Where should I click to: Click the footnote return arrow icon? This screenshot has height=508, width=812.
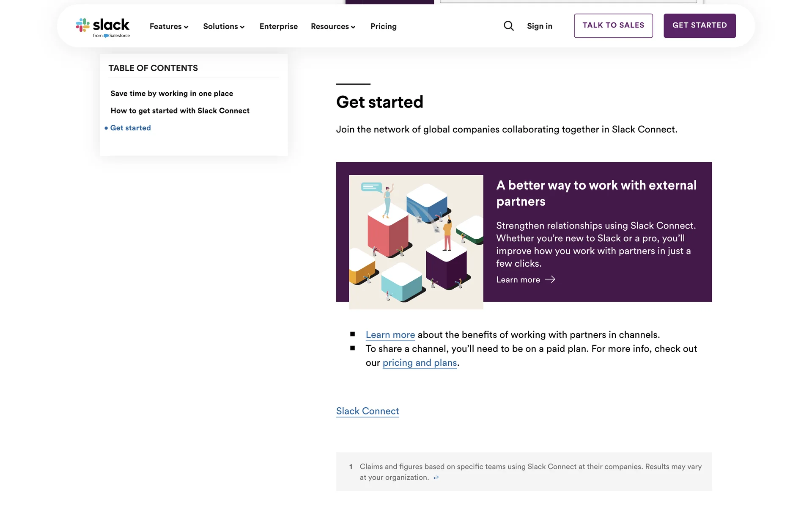coord(436,478)
